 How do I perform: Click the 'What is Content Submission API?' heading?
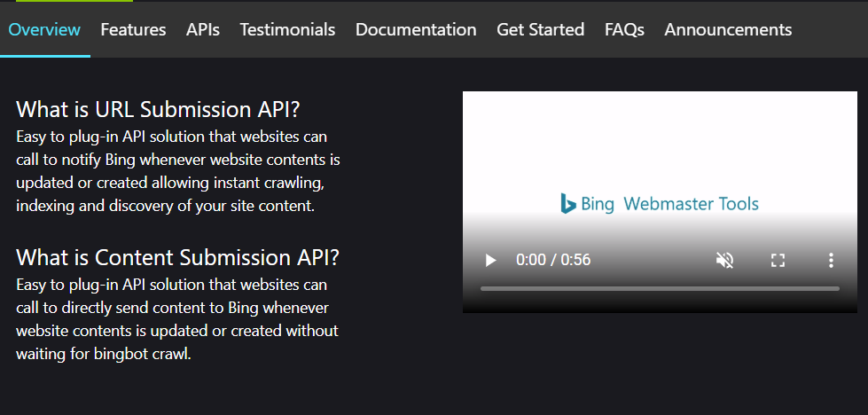coord(177,258)
